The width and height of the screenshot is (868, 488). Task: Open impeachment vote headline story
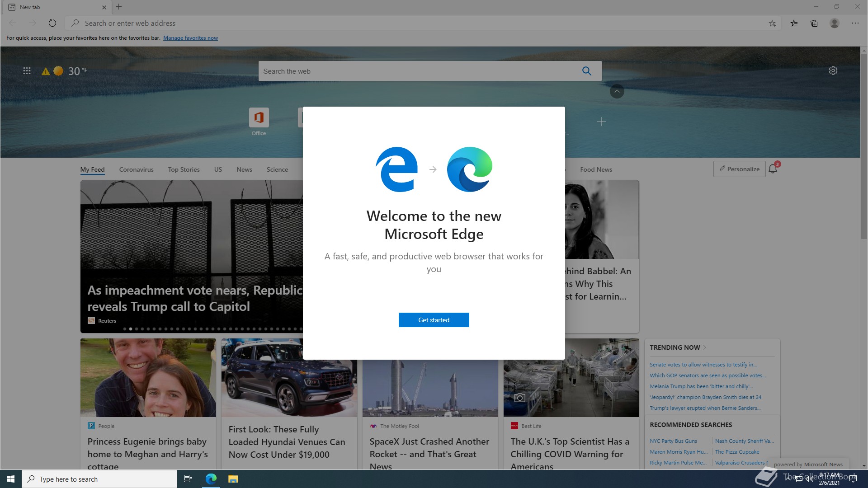pyautogui.click(x=192, y=256)
